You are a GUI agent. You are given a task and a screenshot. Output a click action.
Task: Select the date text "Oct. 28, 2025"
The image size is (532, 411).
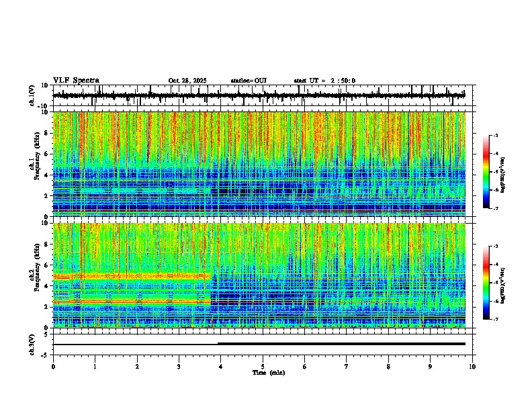187,81
